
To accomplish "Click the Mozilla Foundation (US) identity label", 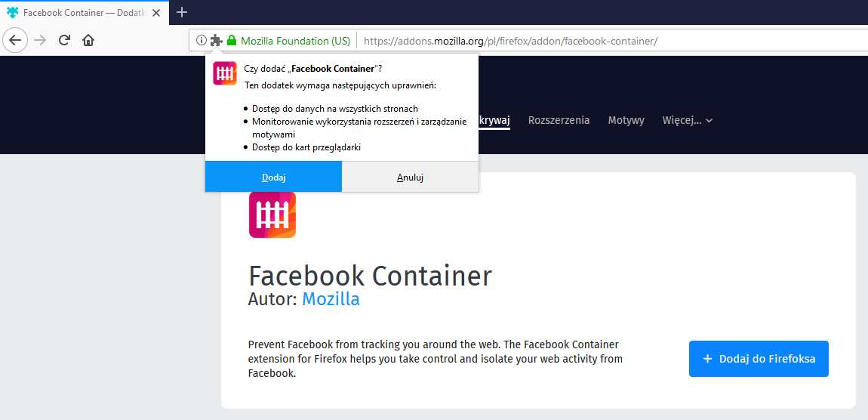I will coord(296,41).
